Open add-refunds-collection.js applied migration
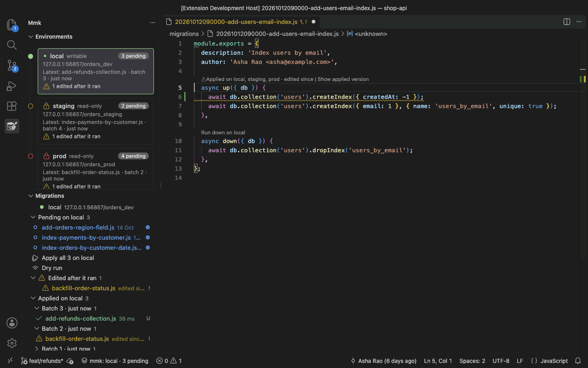588x368 pixels. (x=81, y=318)
